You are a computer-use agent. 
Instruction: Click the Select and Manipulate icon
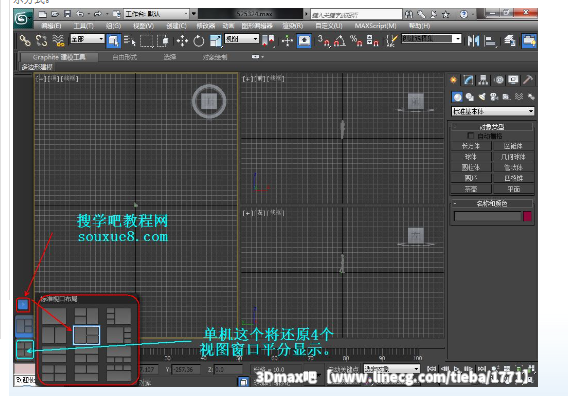tap(287, 41)
